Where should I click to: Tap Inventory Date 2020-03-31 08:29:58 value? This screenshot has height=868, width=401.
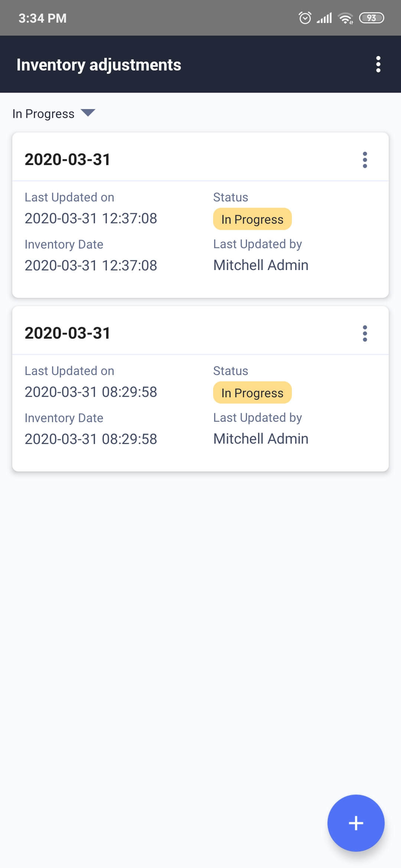(x=91, y=439)
